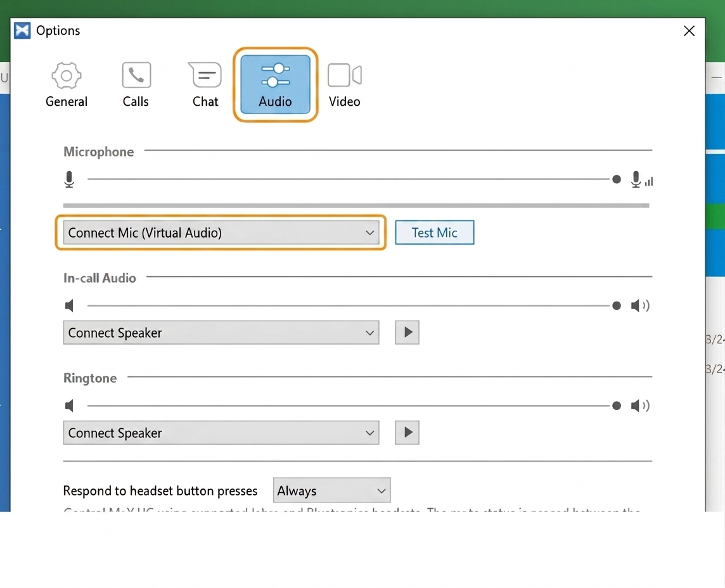Click the Ringtone loud speaker icon
Image resolution: width=725 pixels, height=588 pixels.
(x=640, y=406)
